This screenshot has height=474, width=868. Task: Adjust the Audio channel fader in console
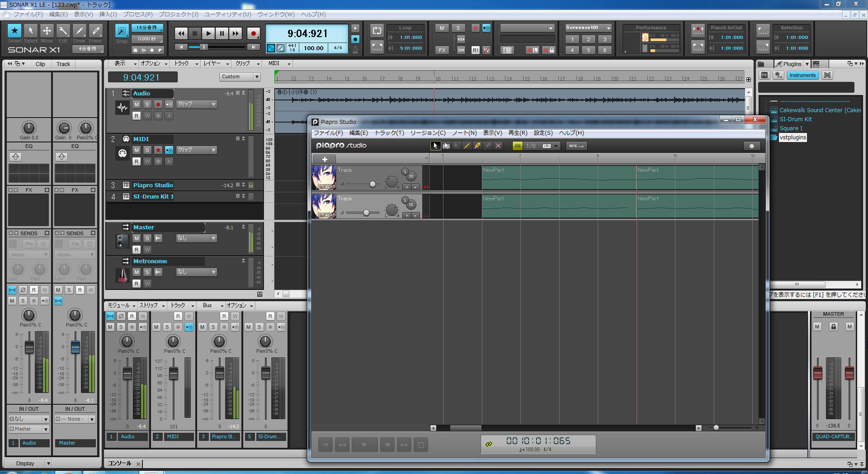coord(127,374)
